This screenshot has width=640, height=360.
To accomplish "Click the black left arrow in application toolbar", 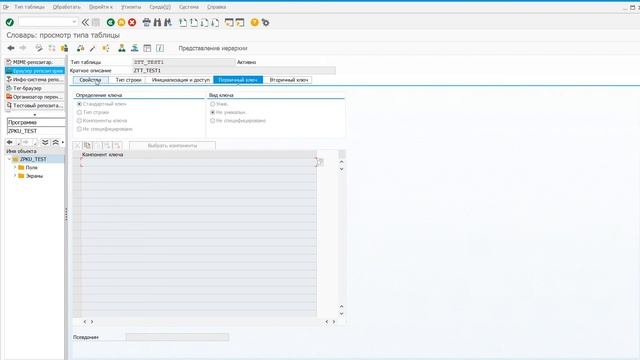I will [x=11, y=48].
